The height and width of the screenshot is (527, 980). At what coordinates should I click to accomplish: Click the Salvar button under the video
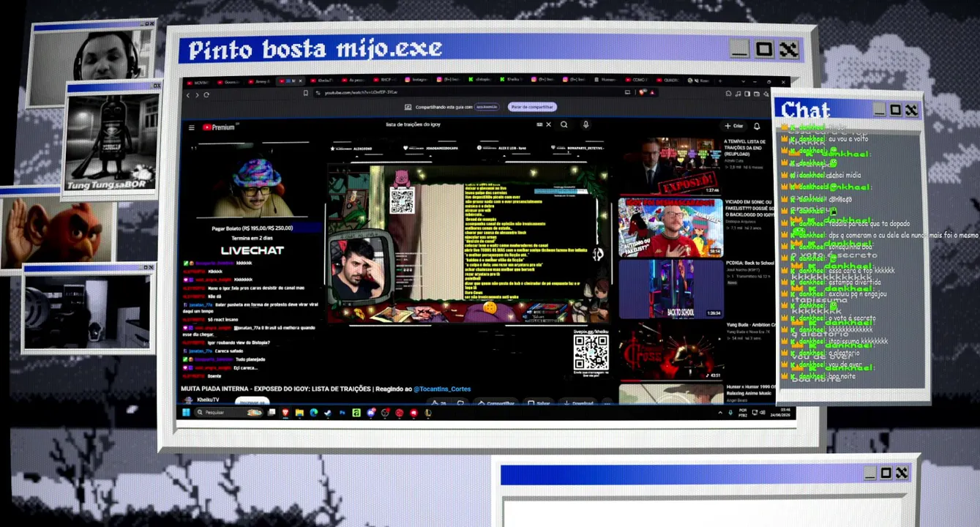pos(540,403)
